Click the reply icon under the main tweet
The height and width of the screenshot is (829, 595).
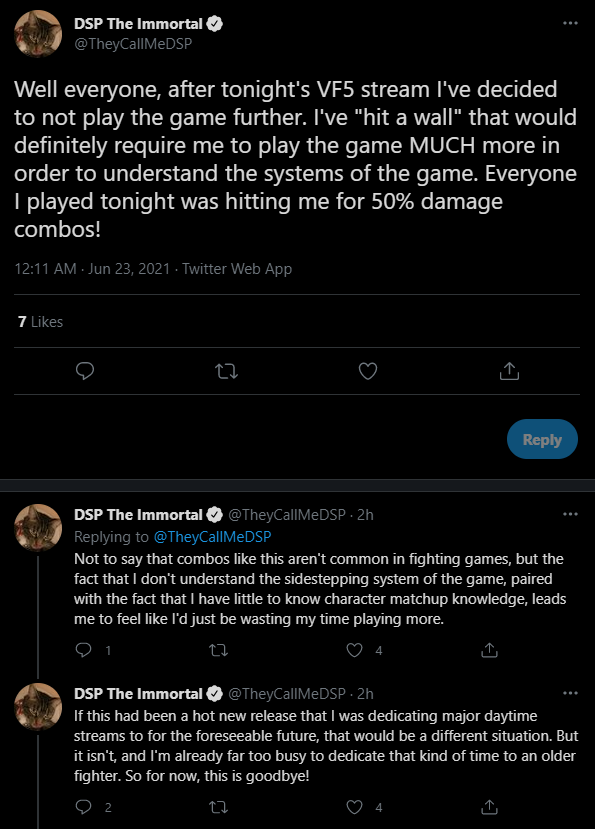pyautogui.click(x=85, y=371)
